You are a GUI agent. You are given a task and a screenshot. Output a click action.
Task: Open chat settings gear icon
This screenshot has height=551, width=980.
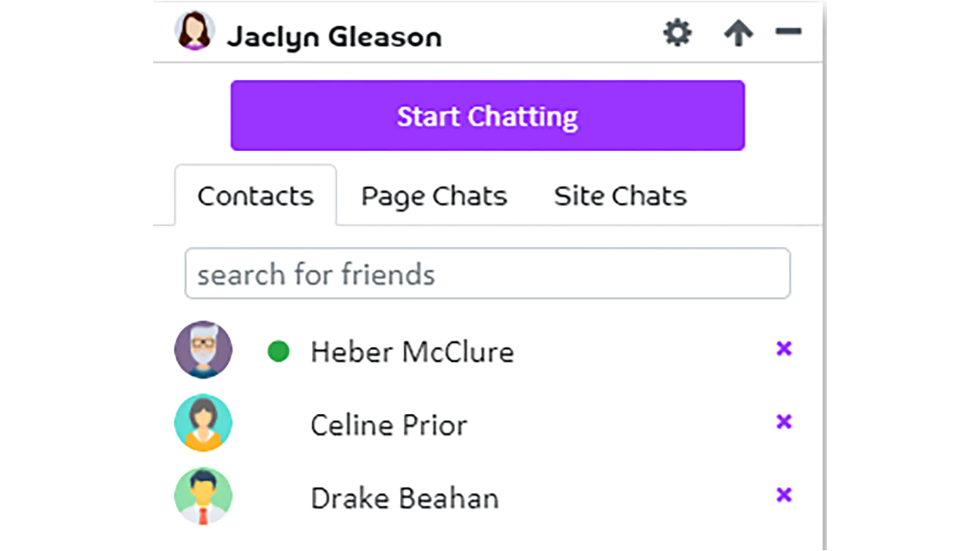point(677,32)
